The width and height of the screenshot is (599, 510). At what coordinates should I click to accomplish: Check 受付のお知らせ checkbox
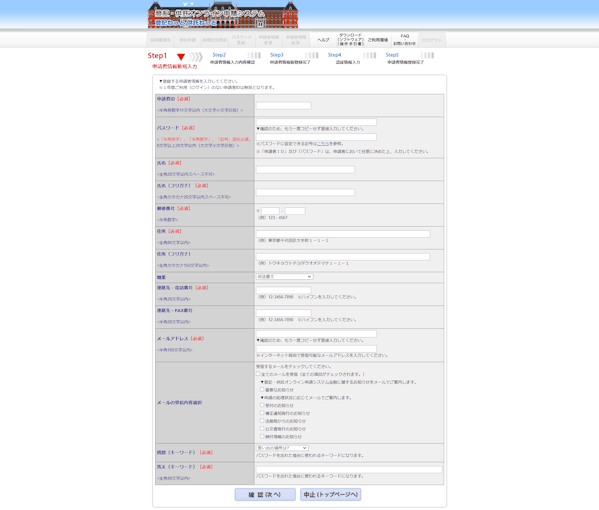(x=262, y=405)
